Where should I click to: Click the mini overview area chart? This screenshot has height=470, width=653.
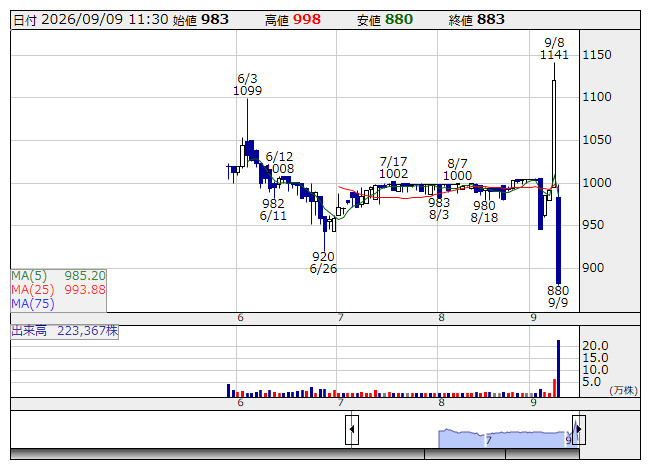click(x=506, y=438)
